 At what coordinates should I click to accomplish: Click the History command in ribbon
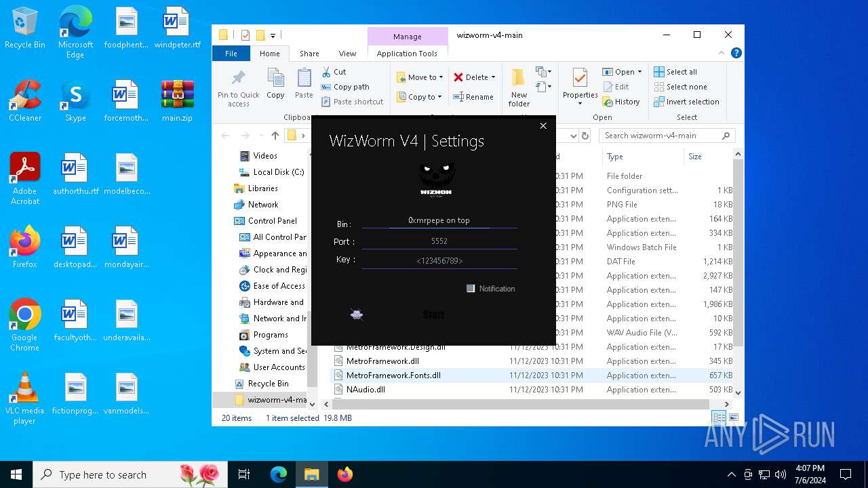(621, 102)
